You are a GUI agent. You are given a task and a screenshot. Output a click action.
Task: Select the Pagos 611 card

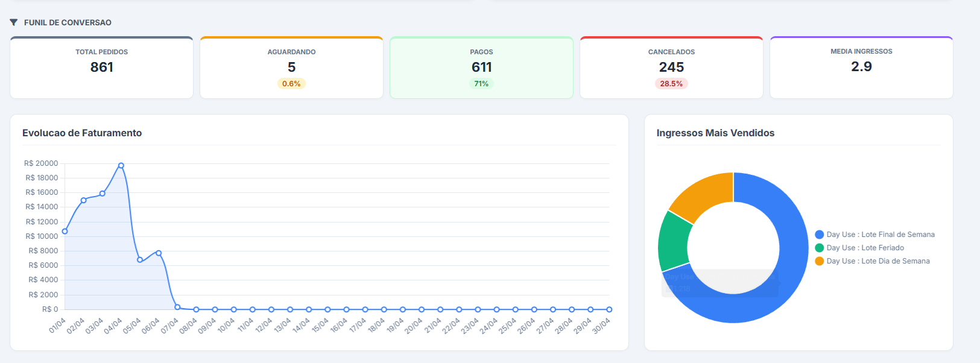coord(481,68)
